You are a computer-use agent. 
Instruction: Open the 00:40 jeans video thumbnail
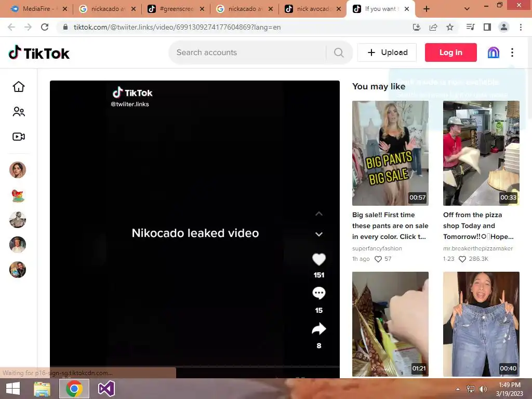[x=481, y=324]
